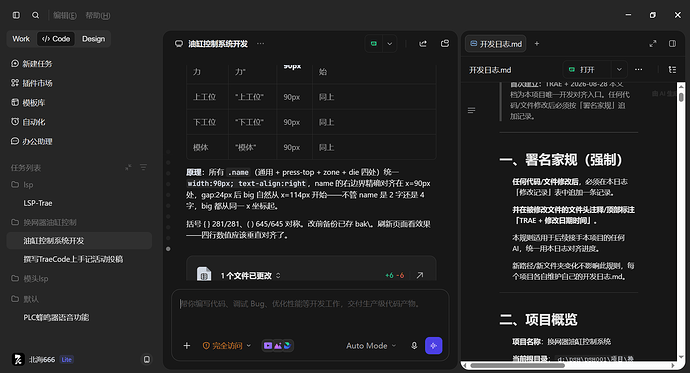
Task: Click the microphone voice input icon
Action: tap(414, 346)
